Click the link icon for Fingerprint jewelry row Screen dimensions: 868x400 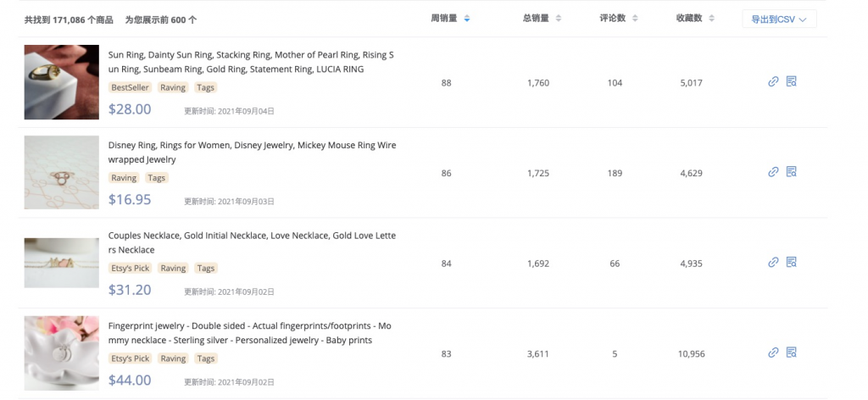click(773, 353)
